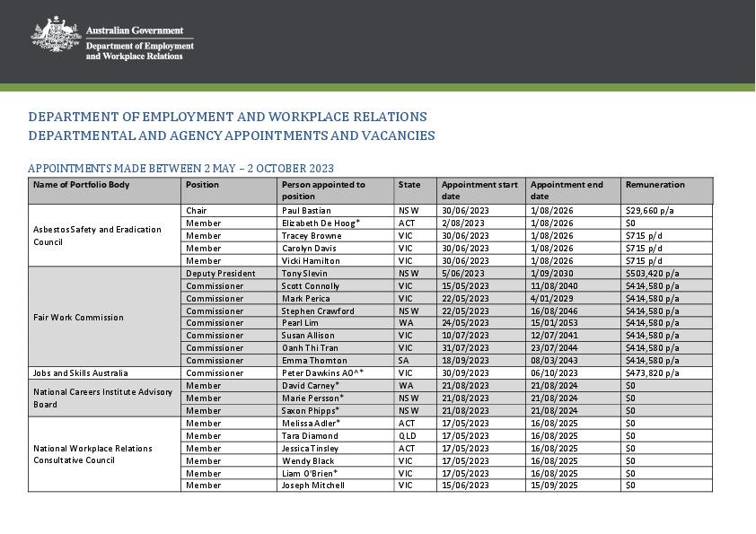Click the name 'Wendy Black'
Viewport: 756px width, 534px height.
coord(308,460)
